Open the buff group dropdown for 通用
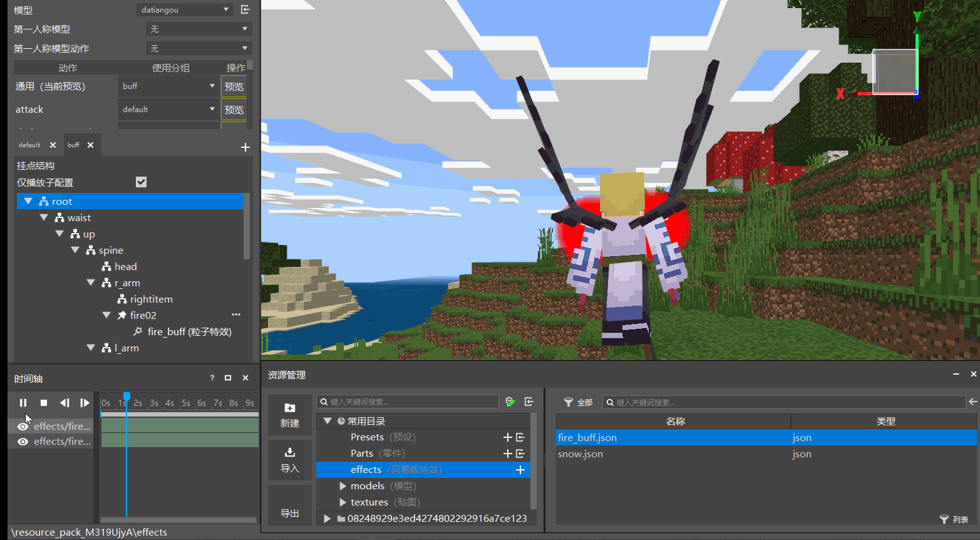Image resolution: width=980 pixels, height=540 pixels. click(168, 86)
